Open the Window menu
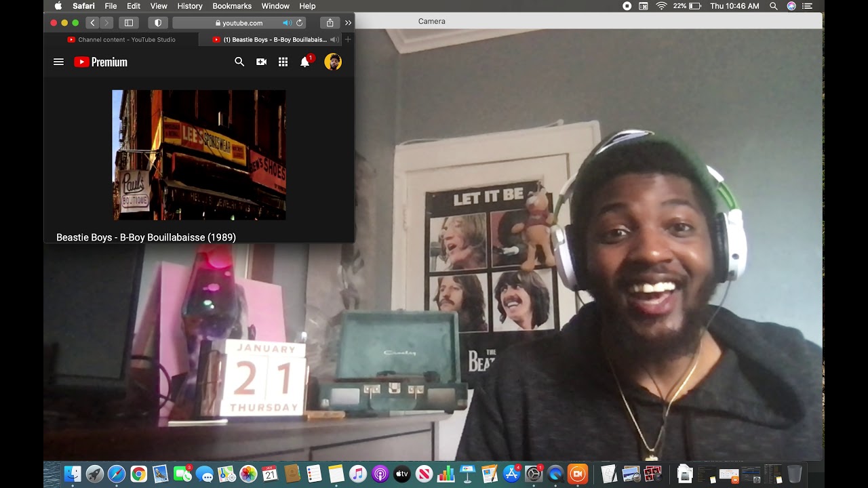 [x=275, y=6]
